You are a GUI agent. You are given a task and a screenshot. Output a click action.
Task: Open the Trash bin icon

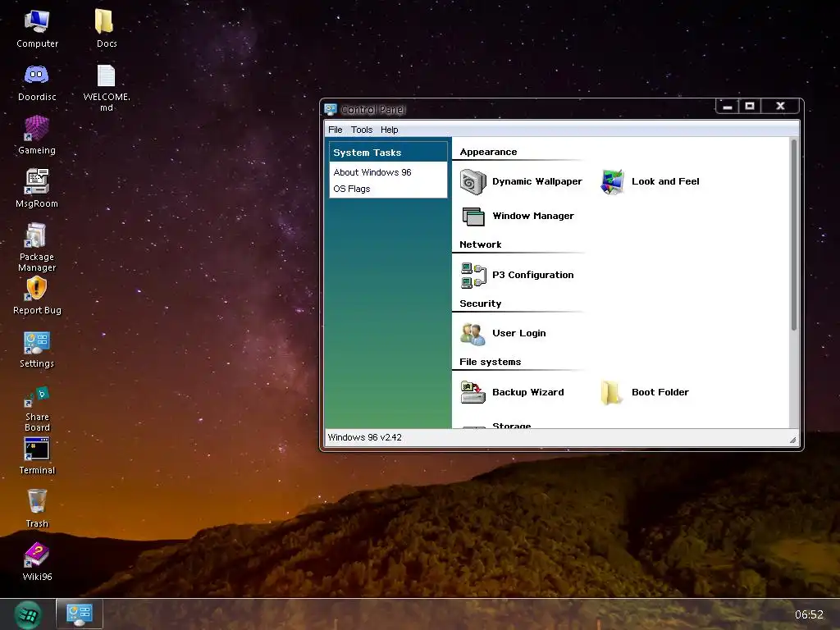point(37,509)
